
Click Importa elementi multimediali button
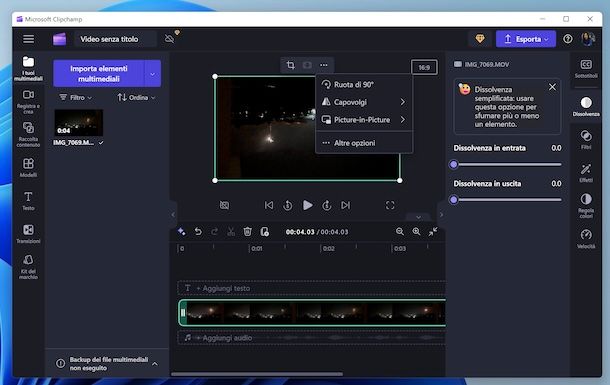[99, 74]
